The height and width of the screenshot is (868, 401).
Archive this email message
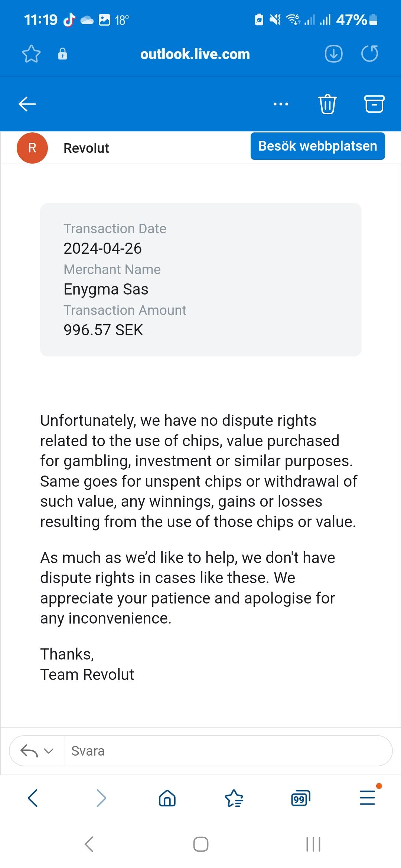[x=374, y=104]
